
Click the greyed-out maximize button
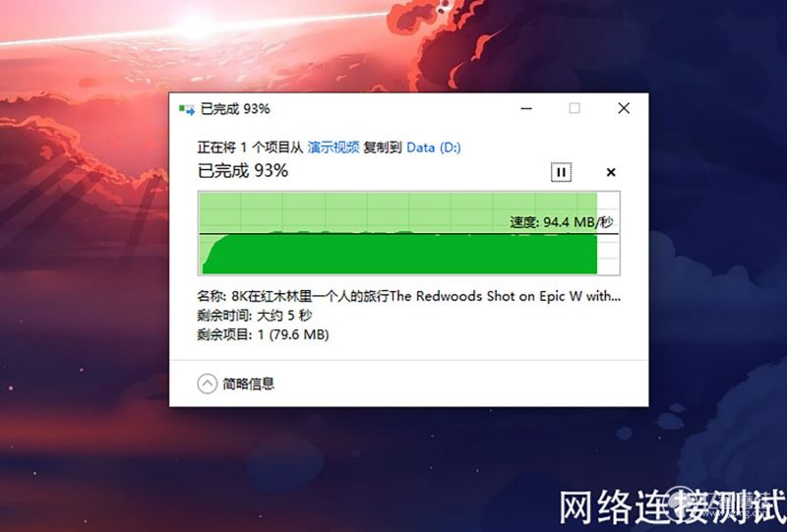pyautogui.click(x=575, y=108)
